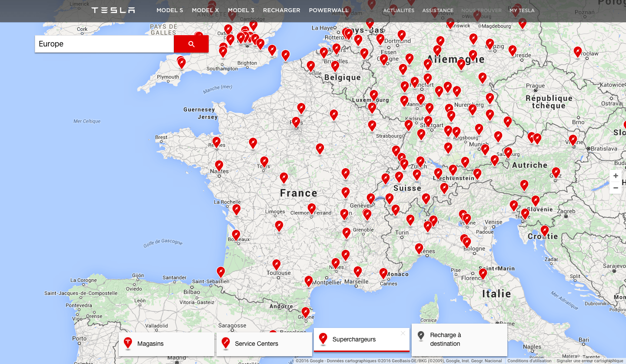The height and width of the screenshot is (364, 626).
Task: Open the Recharger menu item
Action: [x=282, y=10]
